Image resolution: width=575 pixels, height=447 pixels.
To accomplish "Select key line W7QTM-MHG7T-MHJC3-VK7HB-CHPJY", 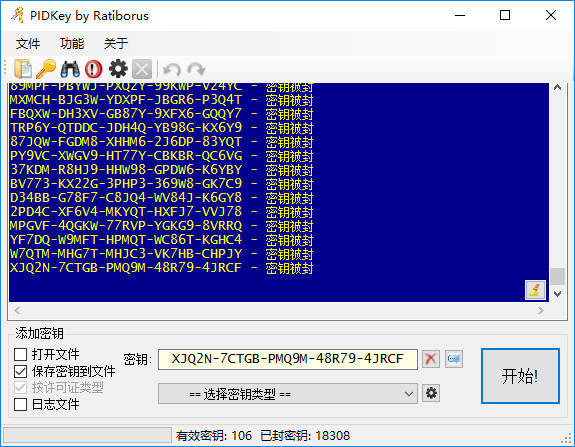I will 161,254.
